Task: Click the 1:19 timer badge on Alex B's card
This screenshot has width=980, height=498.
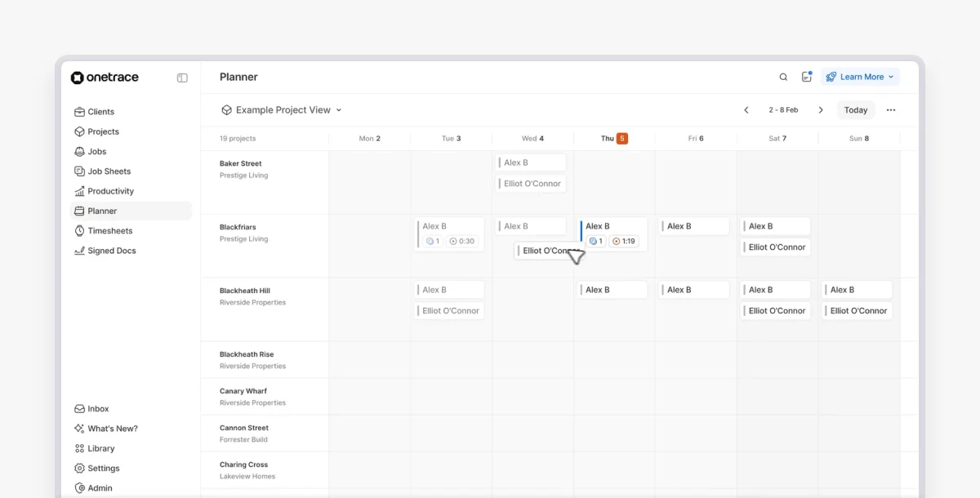Action: click(x=623, y=241)
